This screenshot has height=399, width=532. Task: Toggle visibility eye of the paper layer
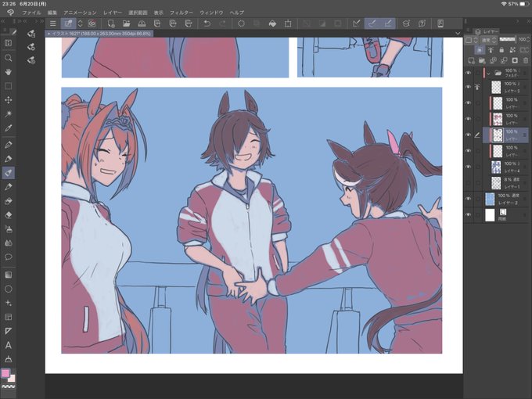(469, 215)
